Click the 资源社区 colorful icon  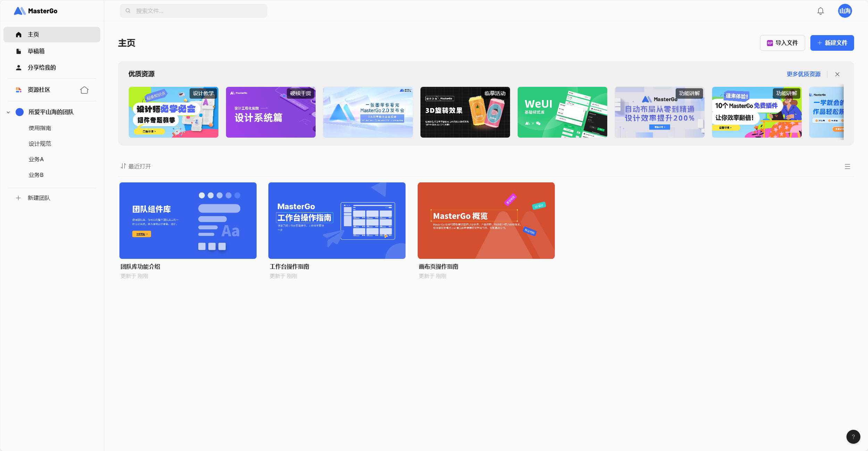19,90
